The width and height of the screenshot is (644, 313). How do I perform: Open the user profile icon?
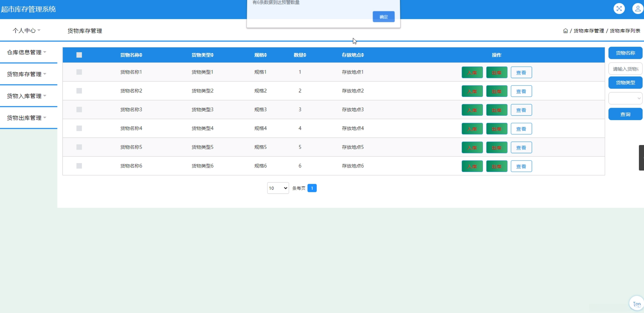(638, 9)
